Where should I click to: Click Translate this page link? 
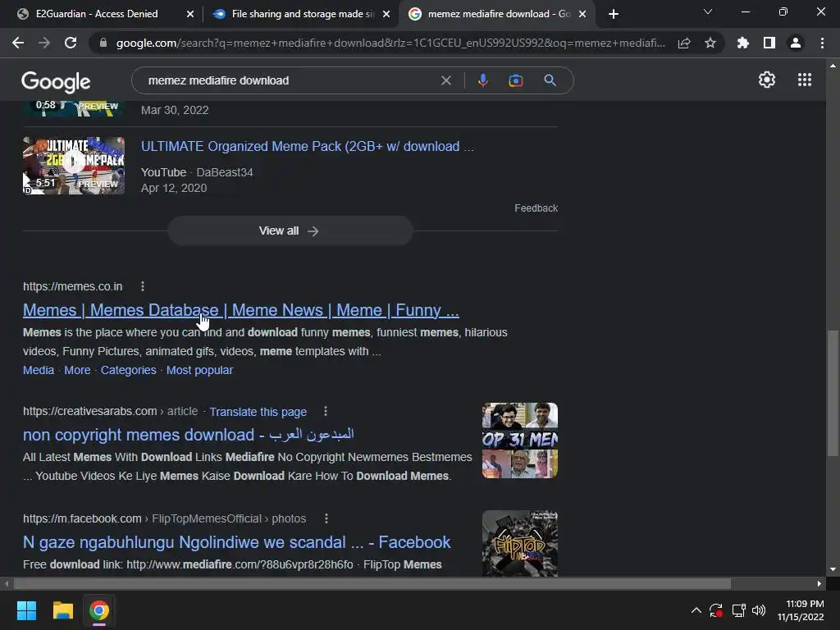pos(258,412)
